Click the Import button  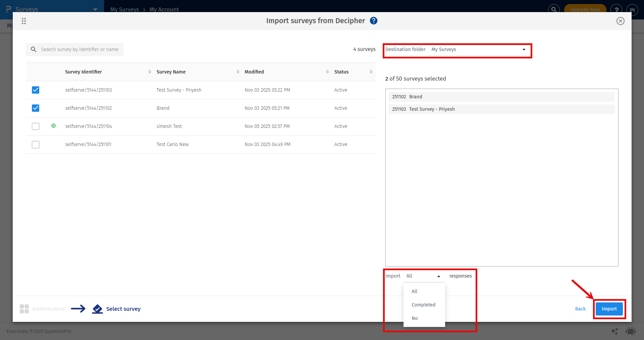tap(609, 309)
